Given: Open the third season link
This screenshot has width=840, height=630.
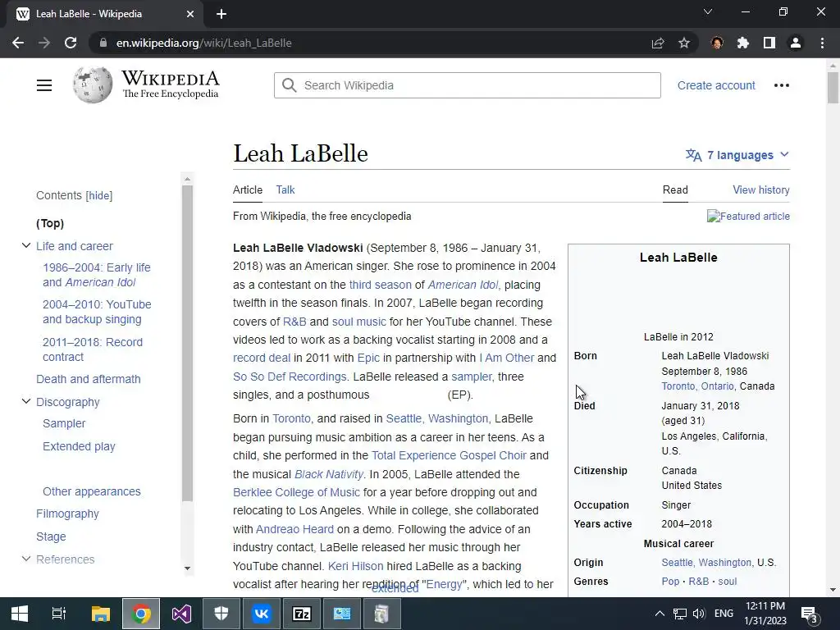Looking at the screenshot, I should coord(381,285).
